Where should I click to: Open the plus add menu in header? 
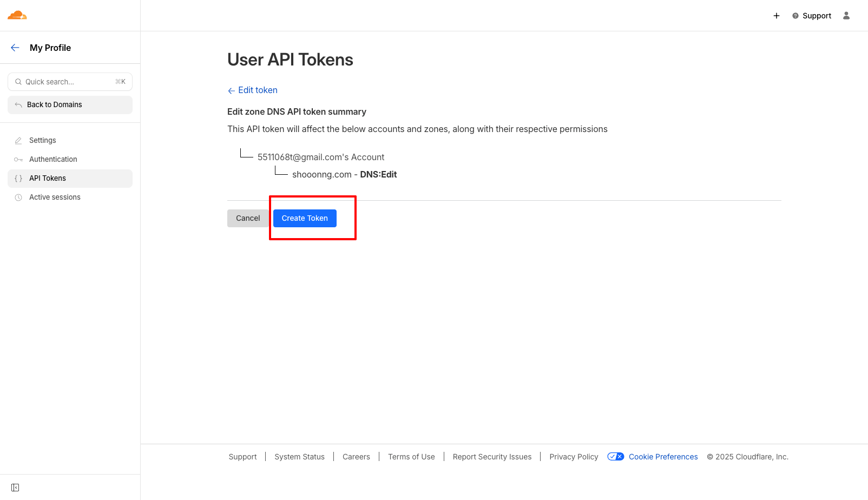777,16
